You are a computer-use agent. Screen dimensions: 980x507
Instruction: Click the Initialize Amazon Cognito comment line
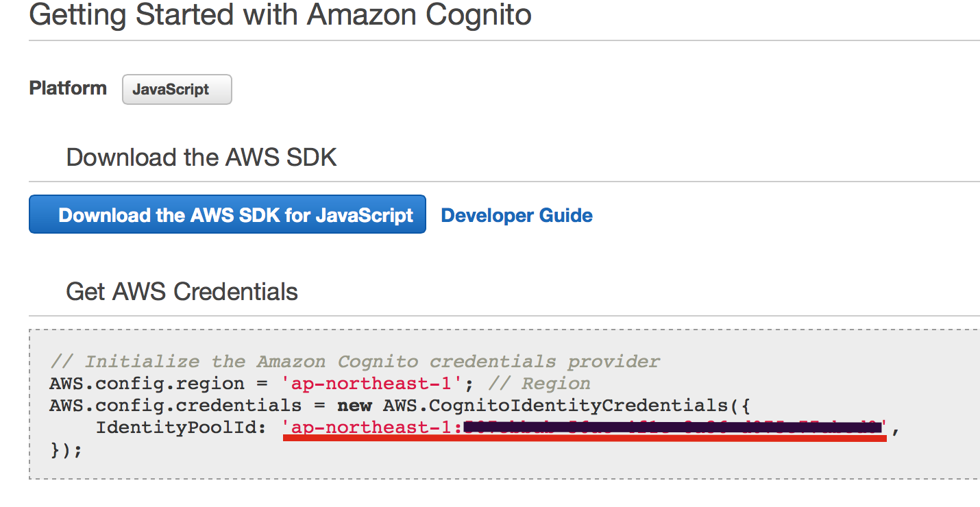(354, 361)
